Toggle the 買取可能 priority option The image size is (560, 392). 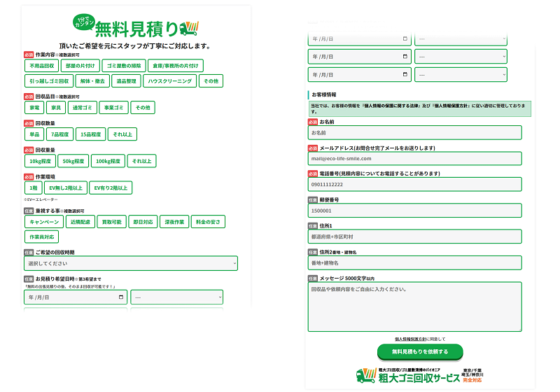[x=112, y=222]
